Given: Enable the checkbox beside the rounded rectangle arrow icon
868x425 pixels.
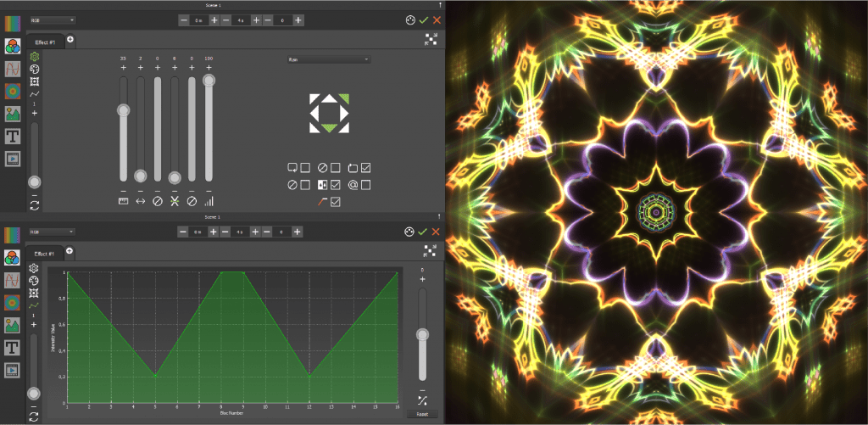Looking at the screenshot, I should coord(305,167).
